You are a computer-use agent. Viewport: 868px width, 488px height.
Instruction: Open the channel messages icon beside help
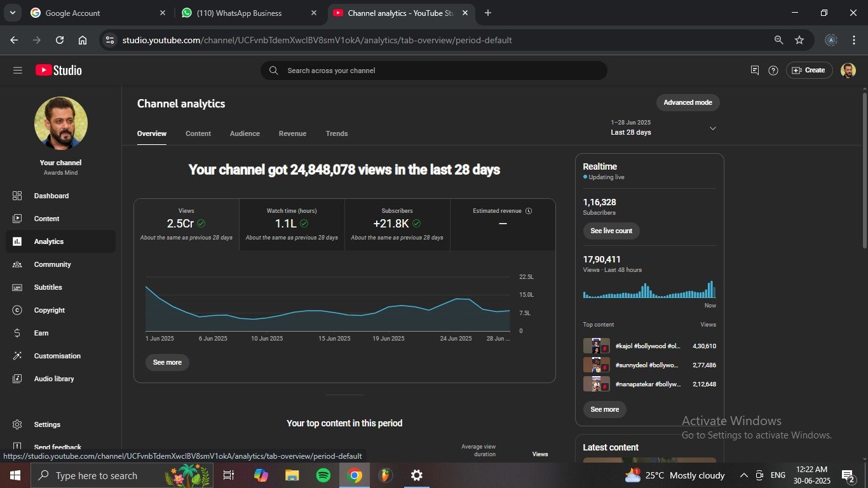(x=755, y=71)
